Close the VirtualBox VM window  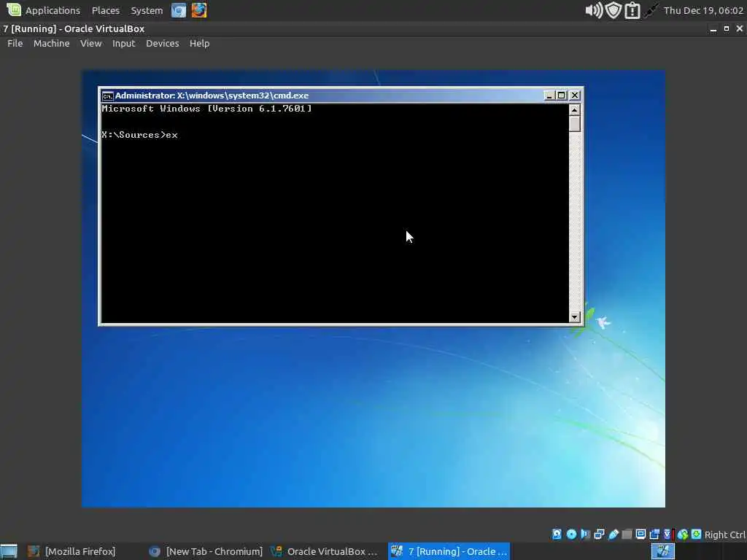[x=740, y=28]
